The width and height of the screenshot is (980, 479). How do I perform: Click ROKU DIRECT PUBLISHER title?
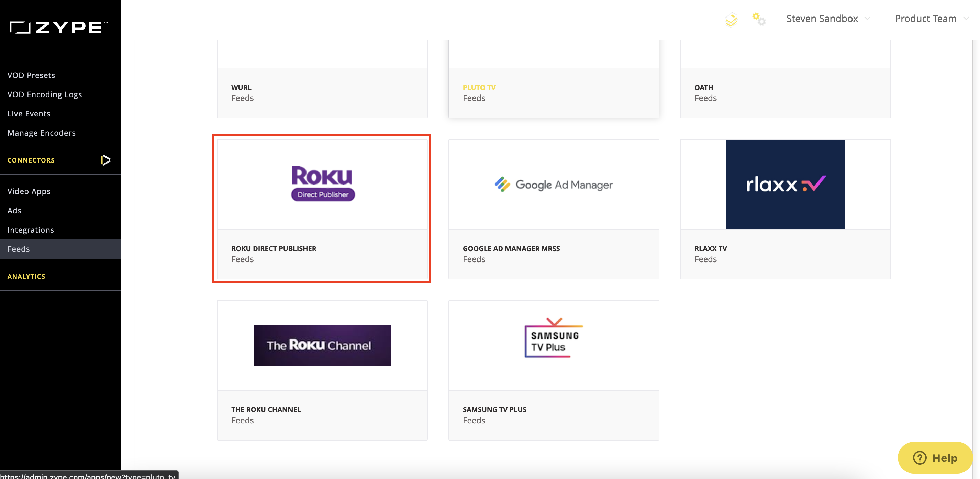coord(274,248)
